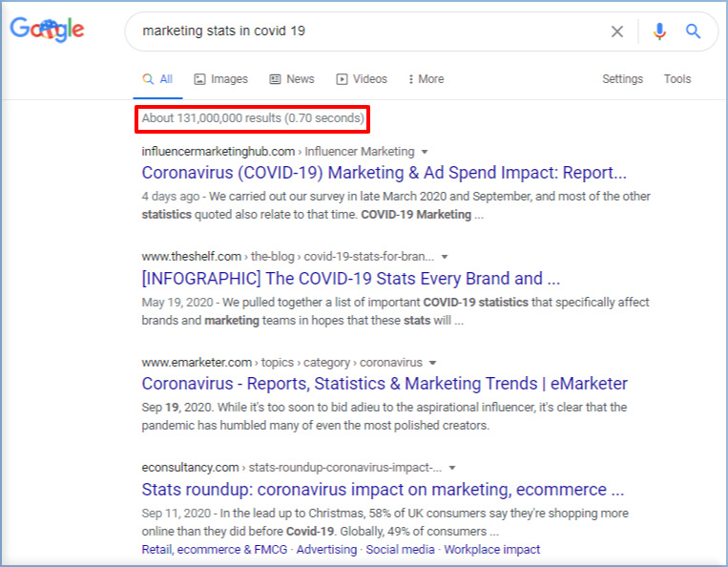
Task: Switch to the News tab
Action: tap(292, 79)
